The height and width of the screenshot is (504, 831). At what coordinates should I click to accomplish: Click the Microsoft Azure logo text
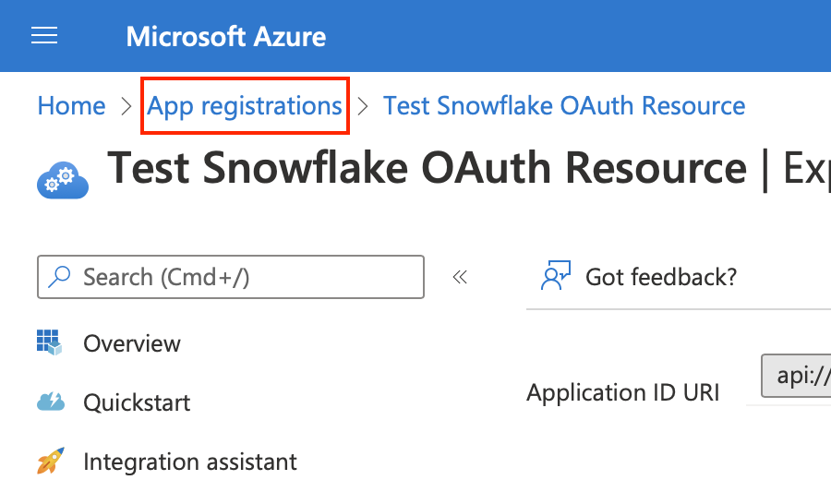point(226,37)
